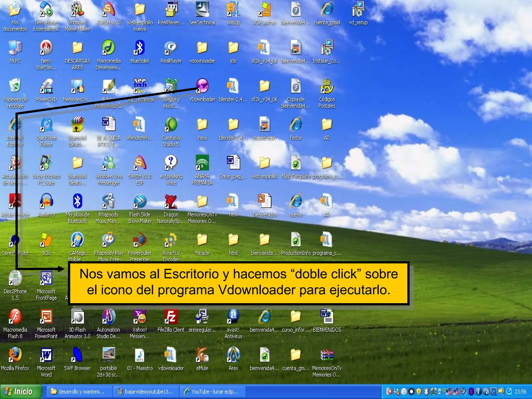Open e-Speaking Voice shortcut
The image size is (532, 399).
[x=171, y=163]
